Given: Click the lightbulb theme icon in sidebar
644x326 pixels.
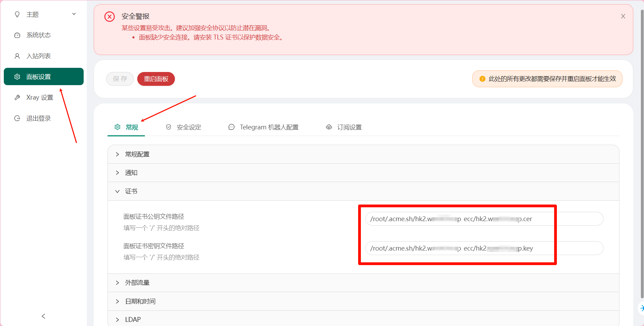Looking at the screenshot, I should pos(17,15).
